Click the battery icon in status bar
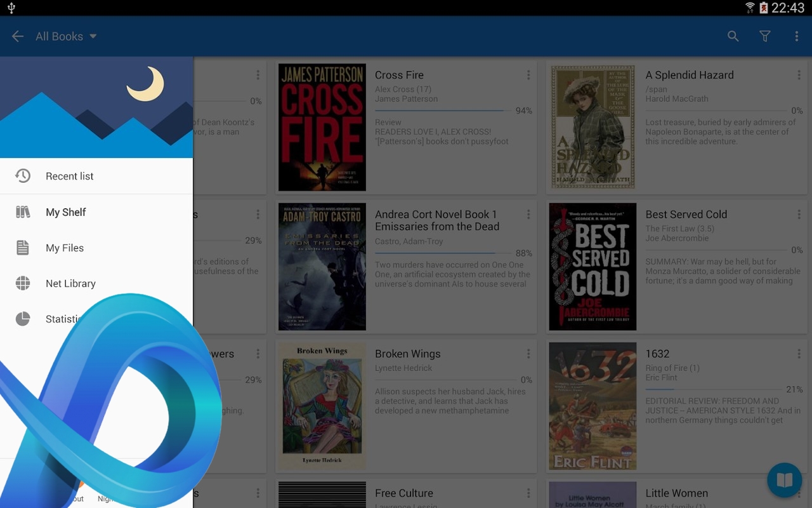 [764, 8]
